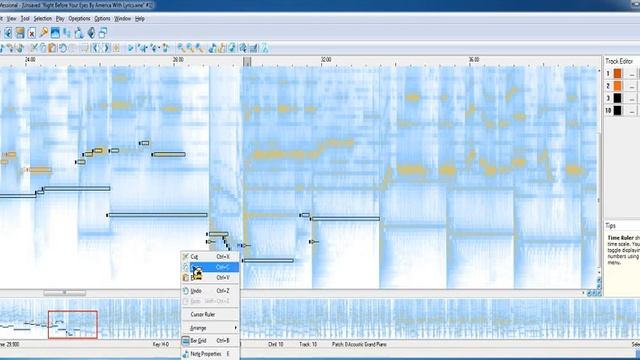The height and width of the screenshot is (360, 640).
Task: Click the dash button on track 1 row
Action: coord(631,74)
